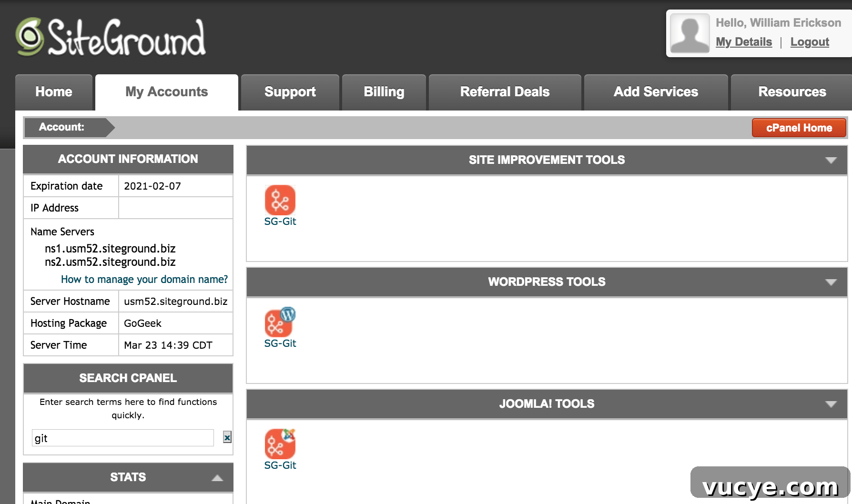Collapse the Site Improvement Tools section
The width and height of the screenshot is (852, 504).
tap(831, 160)
